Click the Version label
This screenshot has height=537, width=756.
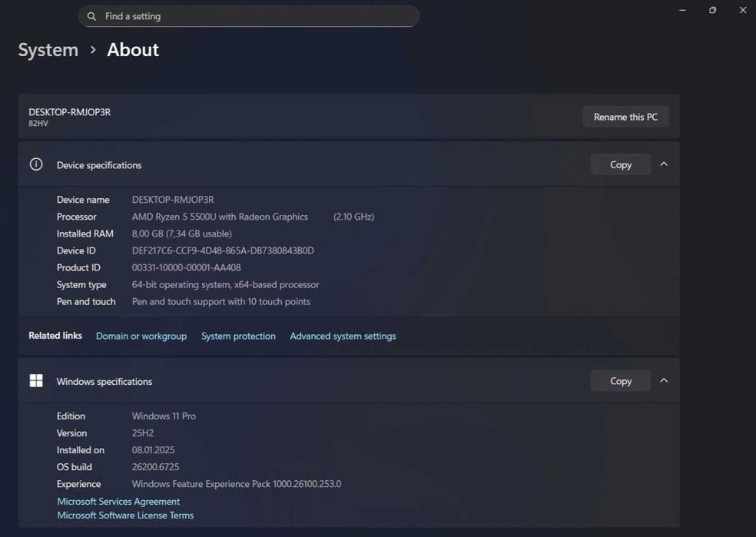click(72, 433)
